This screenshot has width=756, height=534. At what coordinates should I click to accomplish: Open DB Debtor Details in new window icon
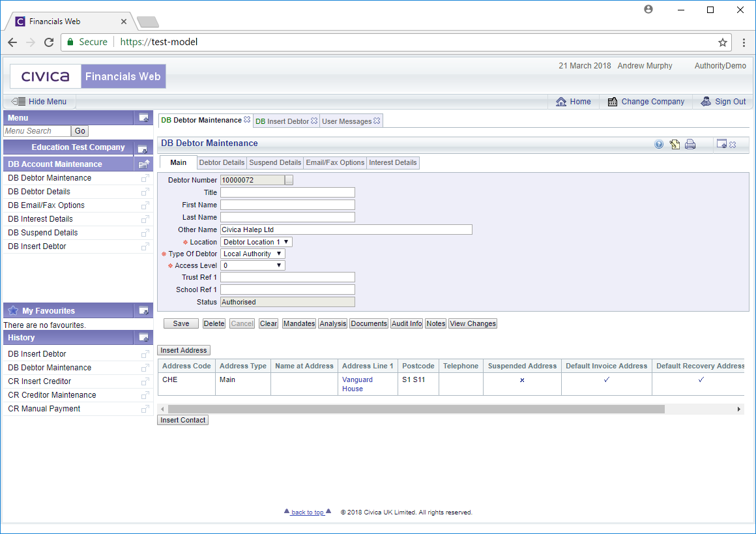145,192
